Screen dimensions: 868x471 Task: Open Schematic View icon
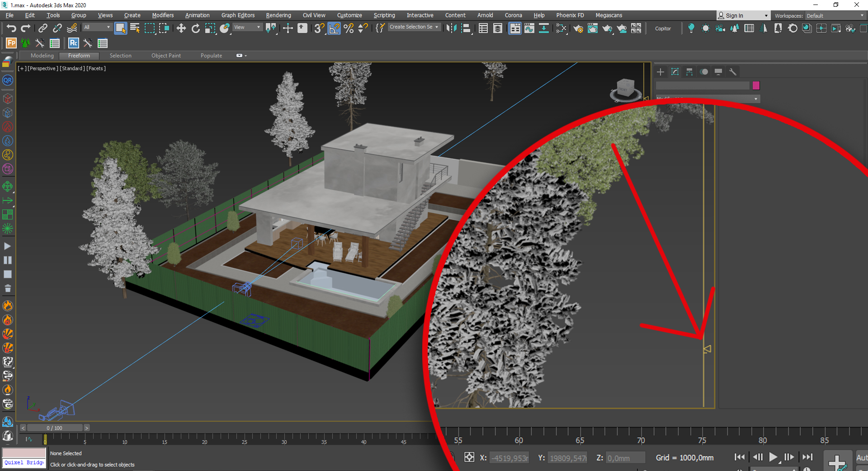543,29
